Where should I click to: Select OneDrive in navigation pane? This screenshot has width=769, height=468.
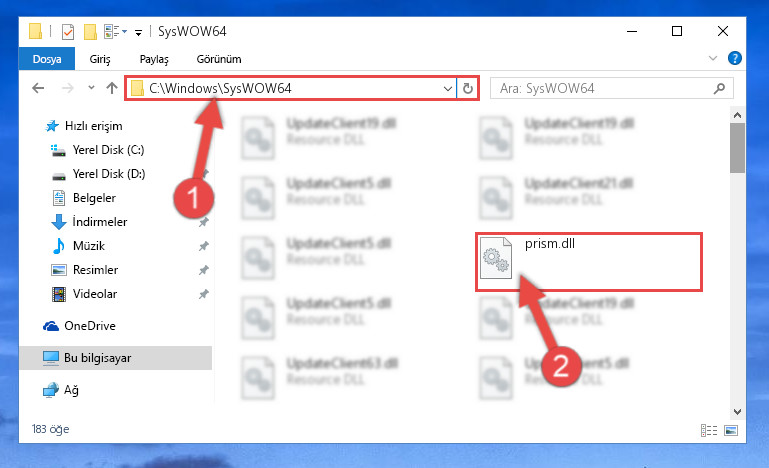pos(90,326)
